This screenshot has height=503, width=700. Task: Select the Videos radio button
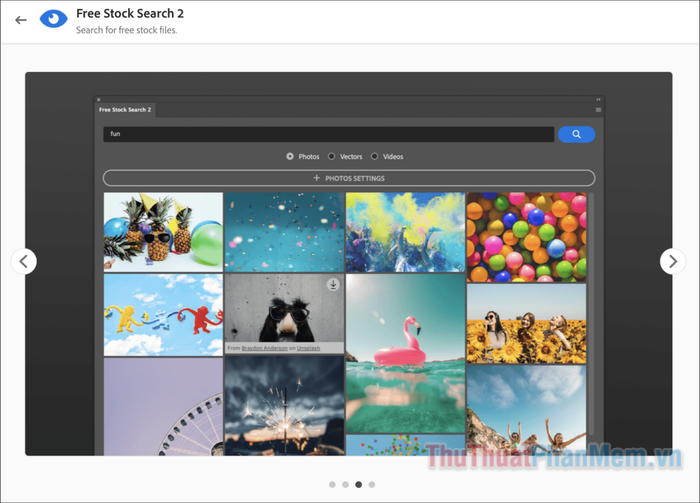[375, 156]
